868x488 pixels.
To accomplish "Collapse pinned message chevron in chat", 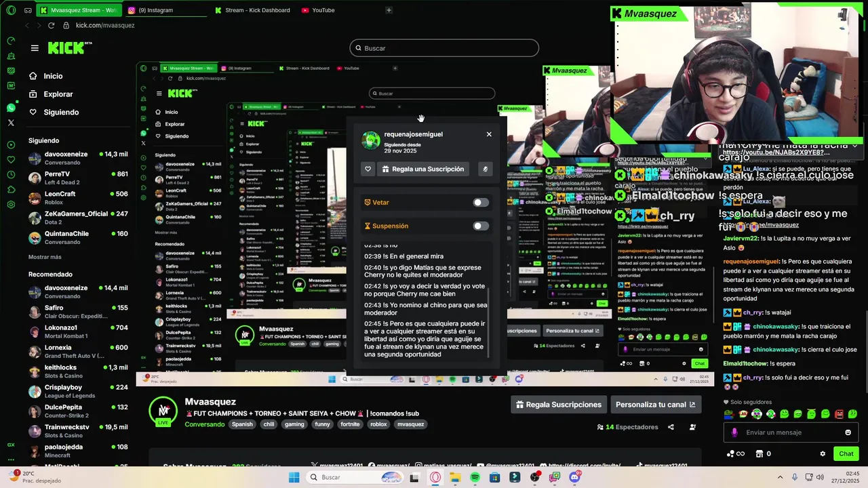I will coord(855,145).
